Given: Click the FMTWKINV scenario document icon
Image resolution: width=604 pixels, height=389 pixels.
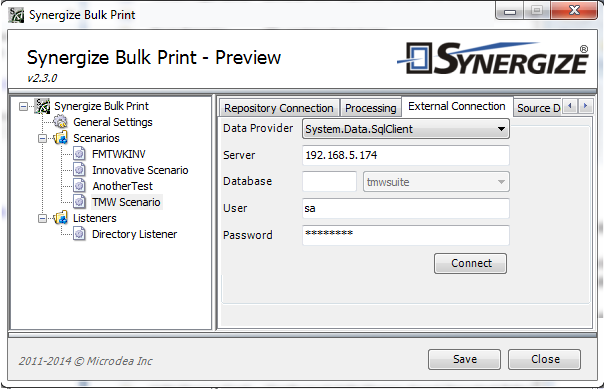Looking at the screenshot, I should pyautogui.click(x=79, y=154).
